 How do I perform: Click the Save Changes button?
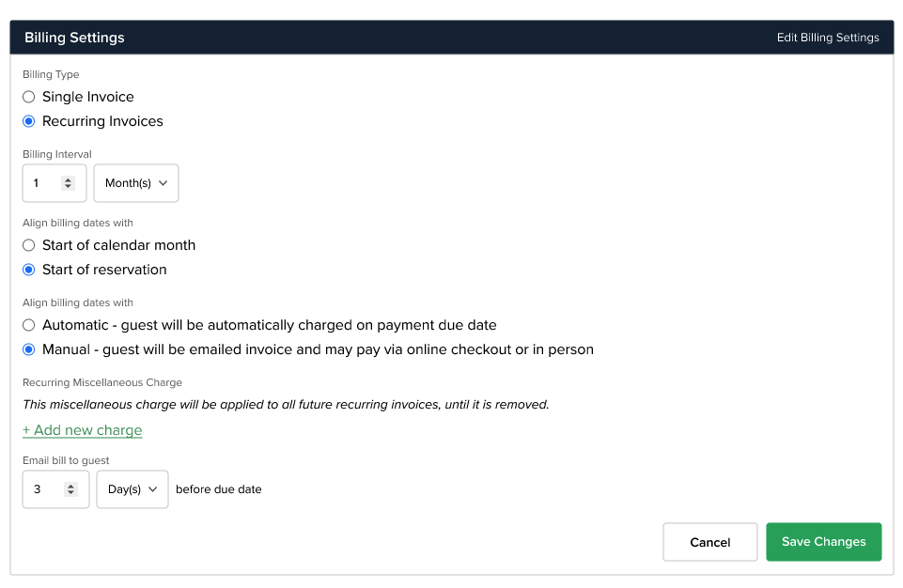click(x=823, y=541)
